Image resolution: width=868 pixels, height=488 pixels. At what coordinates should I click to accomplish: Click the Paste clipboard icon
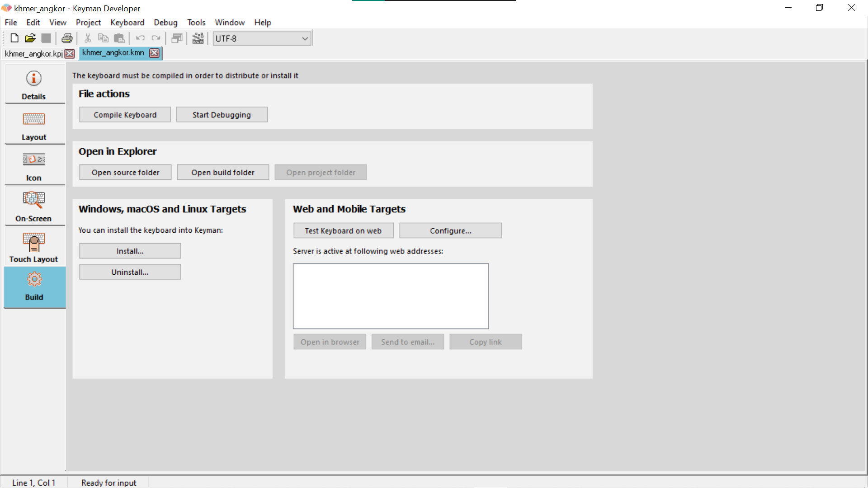coord(119,38)
